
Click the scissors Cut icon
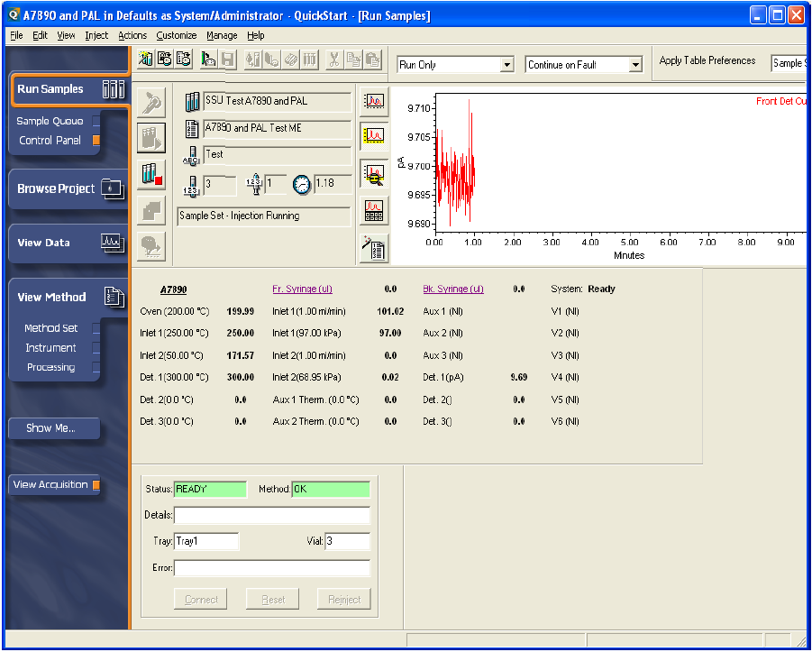334,60
